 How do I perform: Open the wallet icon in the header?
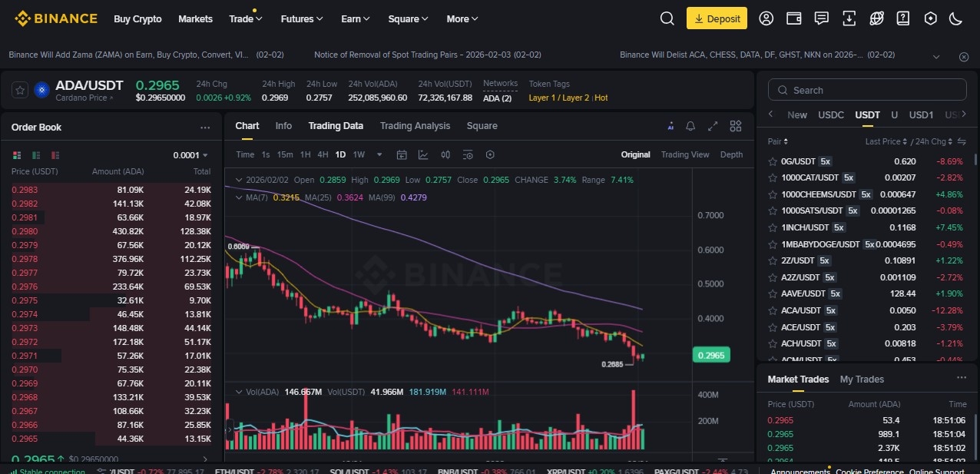point(794,18)
